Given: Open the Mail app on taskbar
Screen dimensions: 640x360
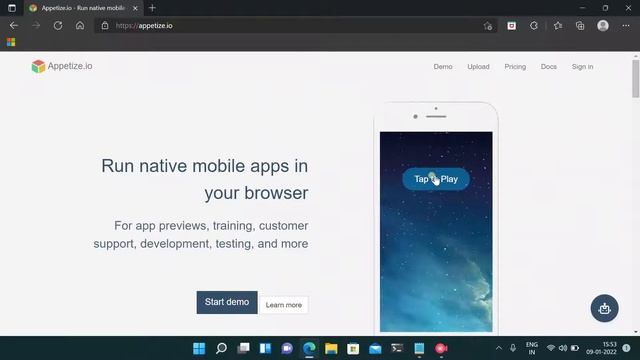Looking at the screenshot, I should (376, 349).
